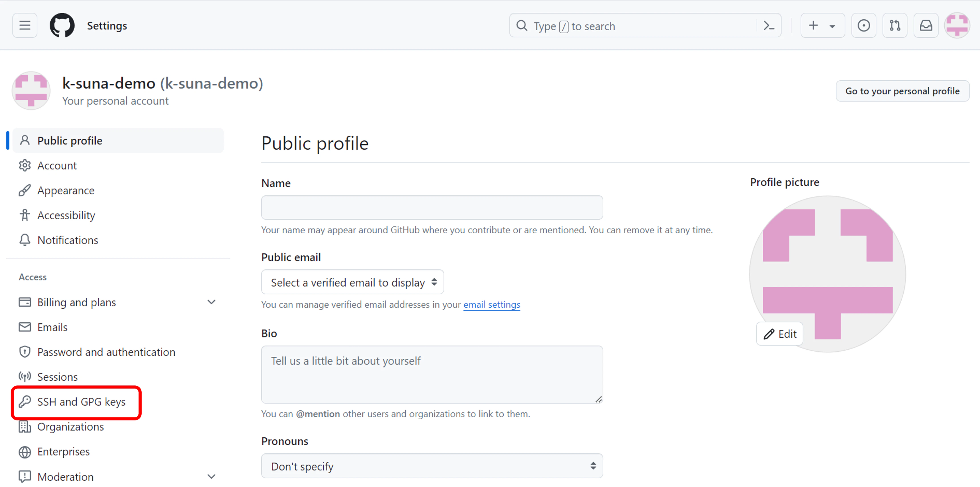Select Public profile in sidebar

point(118,140)
